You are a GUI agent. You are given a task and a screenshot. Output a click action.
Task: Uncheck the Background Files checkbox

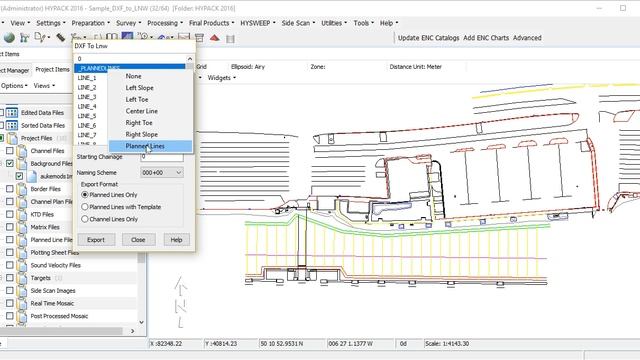(10, 163)
